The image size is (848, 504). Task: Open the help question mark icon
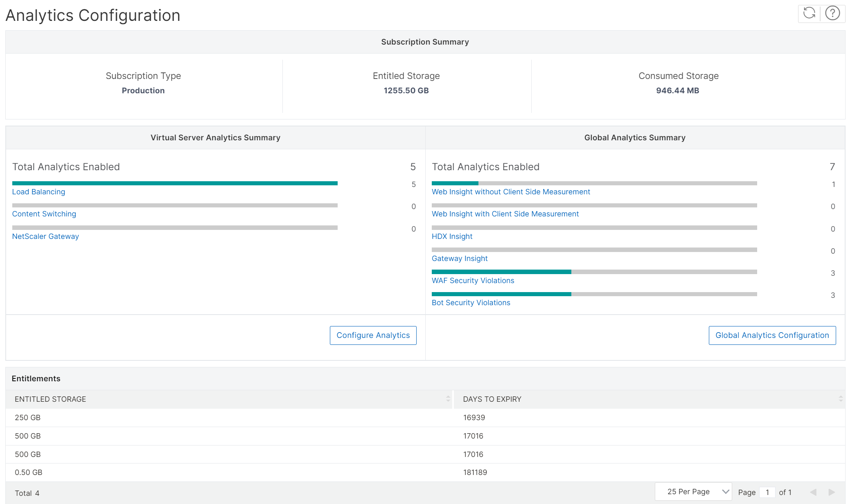[832, 13]
